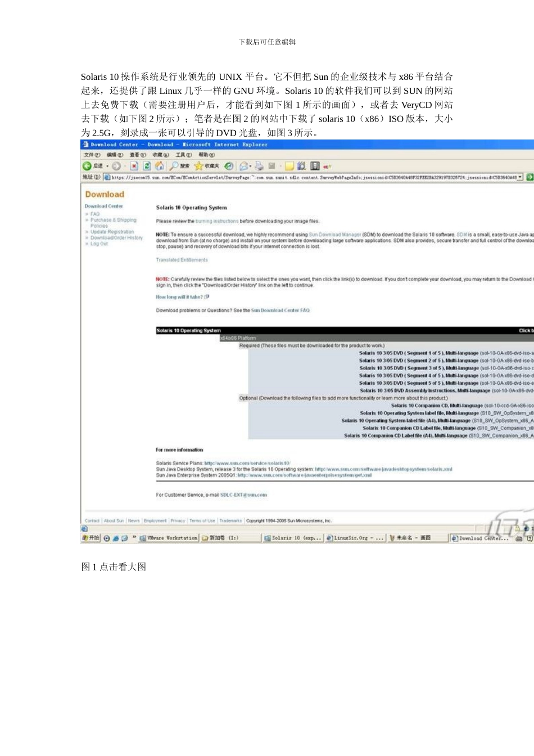Open the Solaris Service Plans URL
The width and height of the screenshot is (534, 756).
247,463
